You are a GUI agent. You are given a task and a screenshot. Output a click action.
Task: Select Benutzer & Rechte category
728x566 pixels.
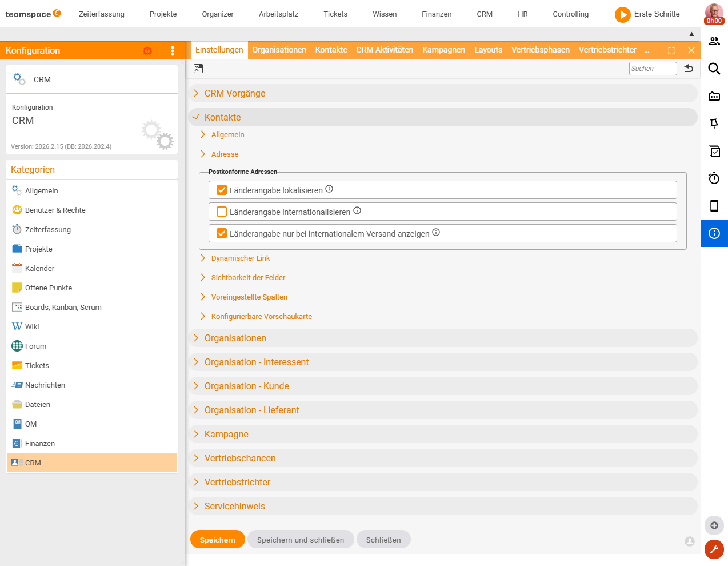[92, 210]
